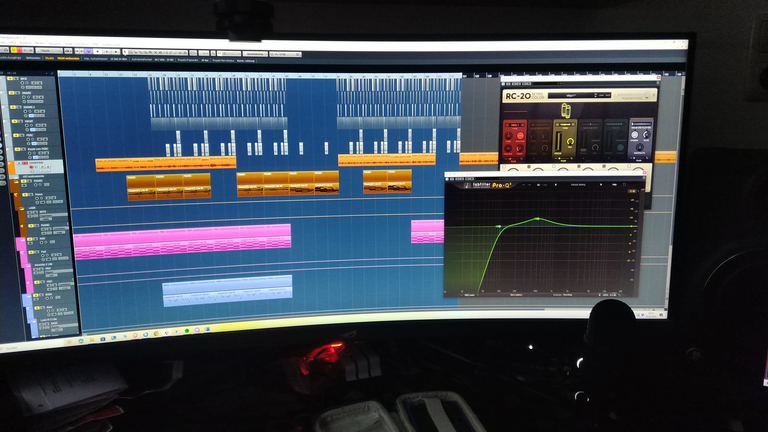Unmute the Piano instrument track

pyautogui.click(x=25, y=194)
